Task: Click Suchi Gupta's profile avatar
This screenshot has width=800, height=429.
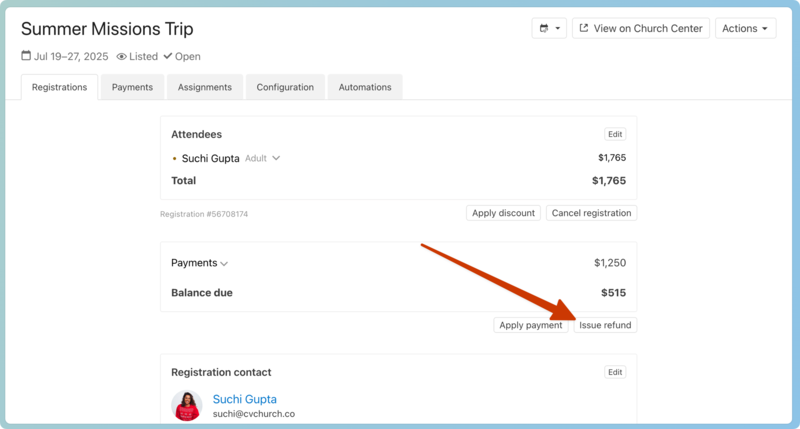Action: [186, 406]
